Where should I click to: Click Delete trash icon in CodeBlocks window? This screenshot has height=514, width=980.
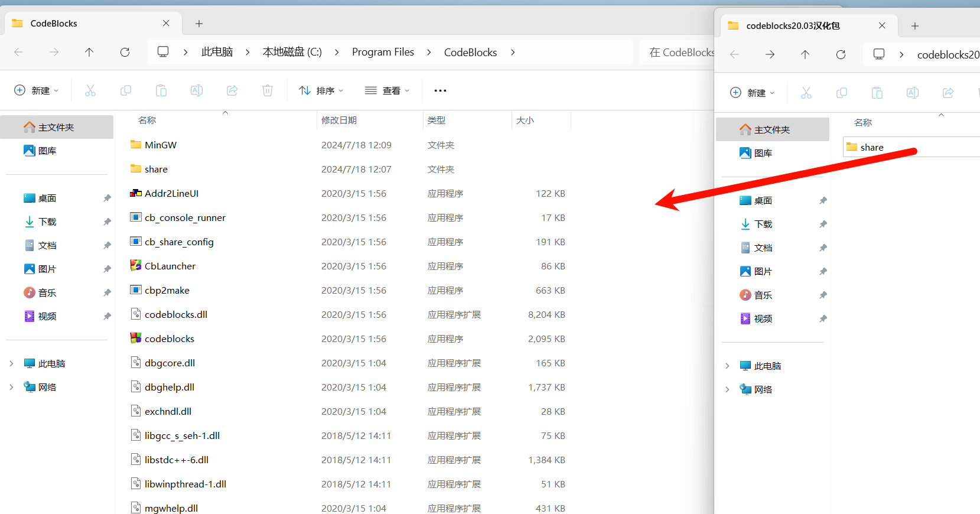tap(268, 90)
